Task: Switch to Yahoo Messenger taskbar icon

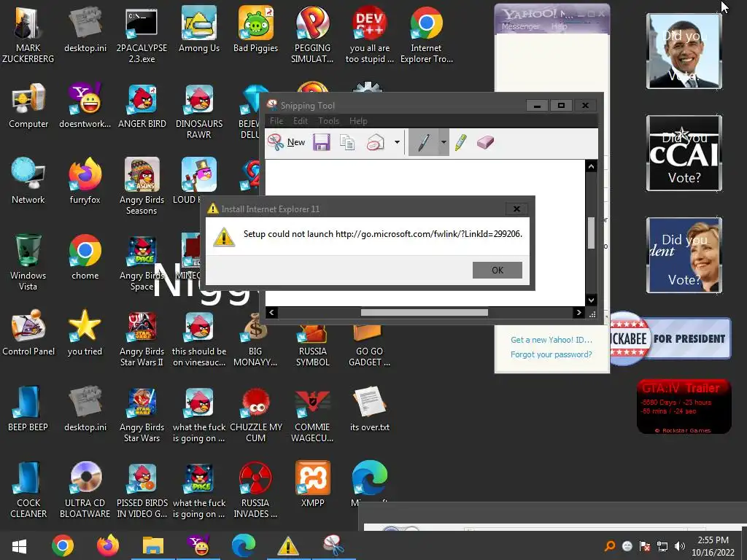Action: click(x=198, y=545)
